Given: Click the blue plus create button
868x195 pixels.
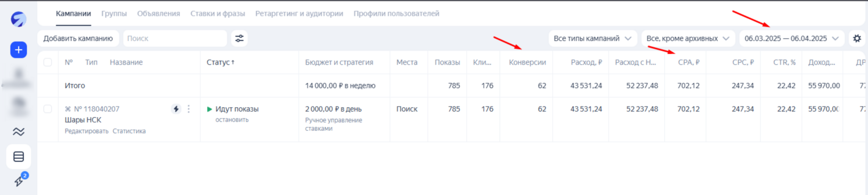Looking at the screenshot, I should (19, 50).
